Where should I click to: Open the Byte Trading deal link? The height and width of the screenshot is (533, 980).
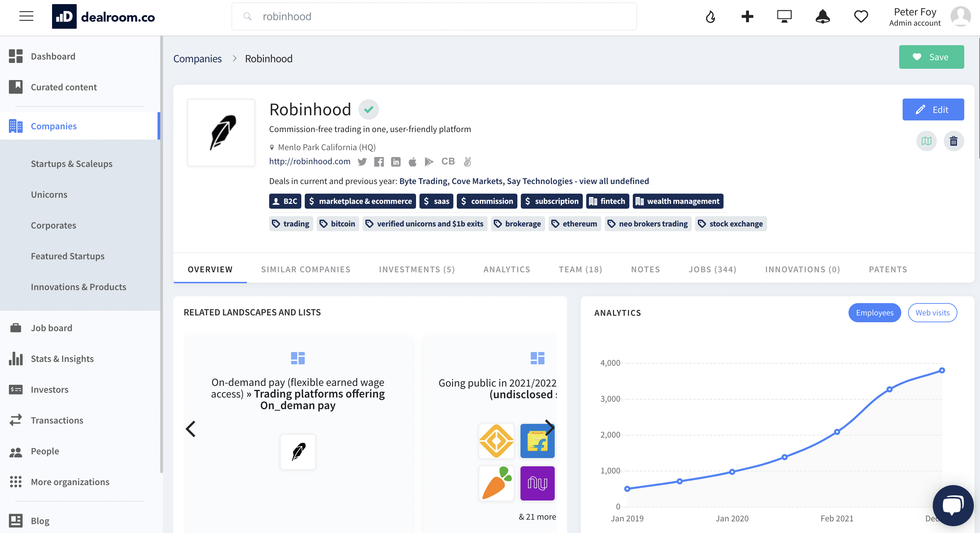click(423, 181)
